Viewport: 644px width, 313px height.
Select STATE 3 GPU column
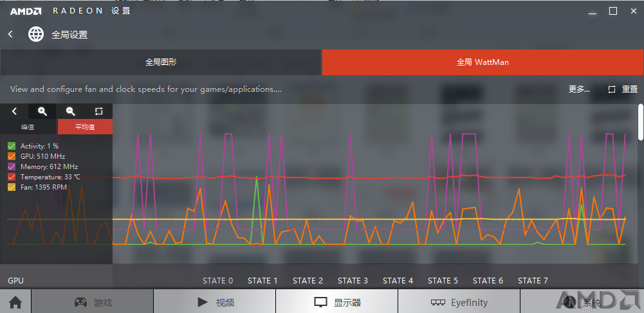click(x=353, y=281)
